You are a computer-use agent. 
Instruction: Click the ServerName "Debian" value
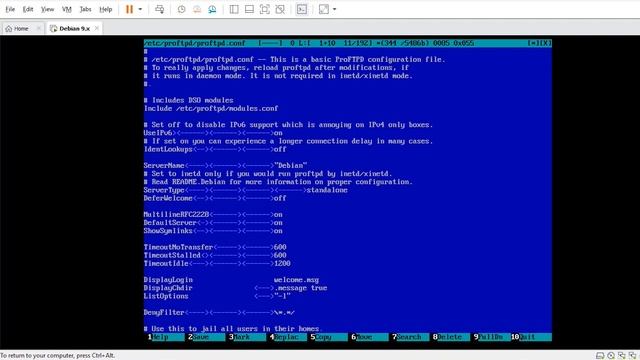(291, 166)
